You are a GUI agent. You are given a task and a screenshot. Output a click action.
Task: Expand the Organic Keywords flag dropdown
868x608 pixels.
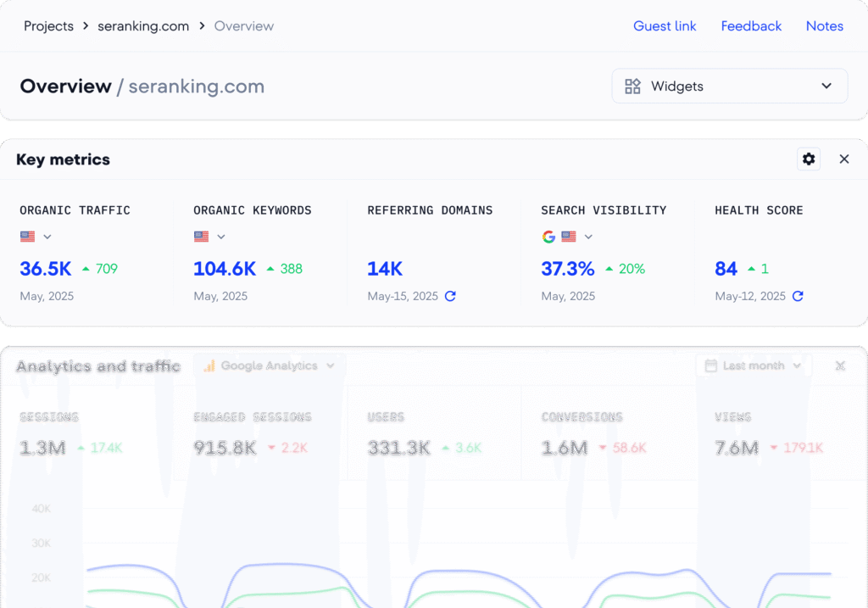pos(220,237)
